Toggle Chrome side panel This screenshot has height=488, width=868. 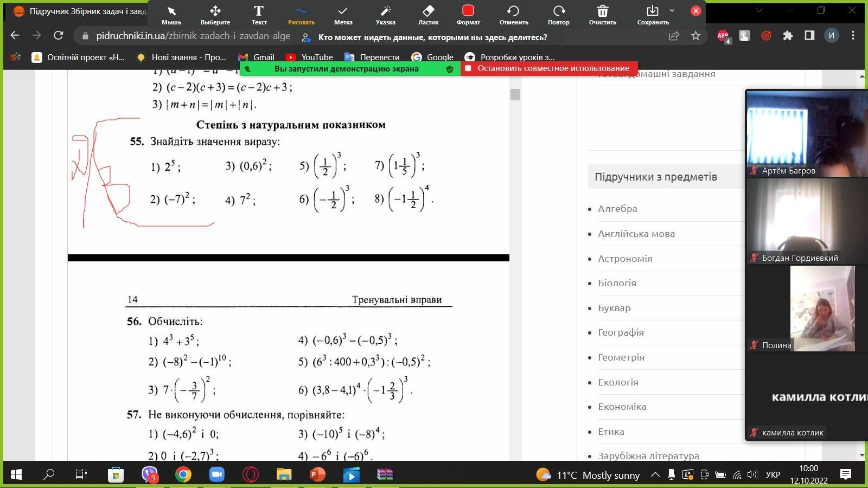click(x=809, y=36)
